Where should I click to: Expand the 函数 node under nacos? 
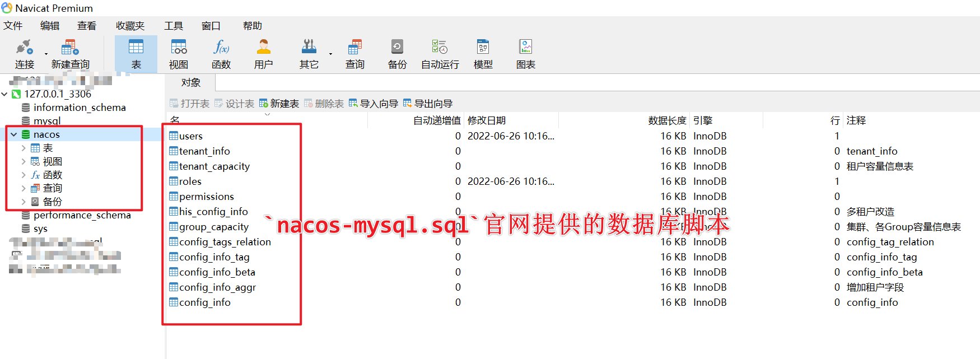click(24, 175)
